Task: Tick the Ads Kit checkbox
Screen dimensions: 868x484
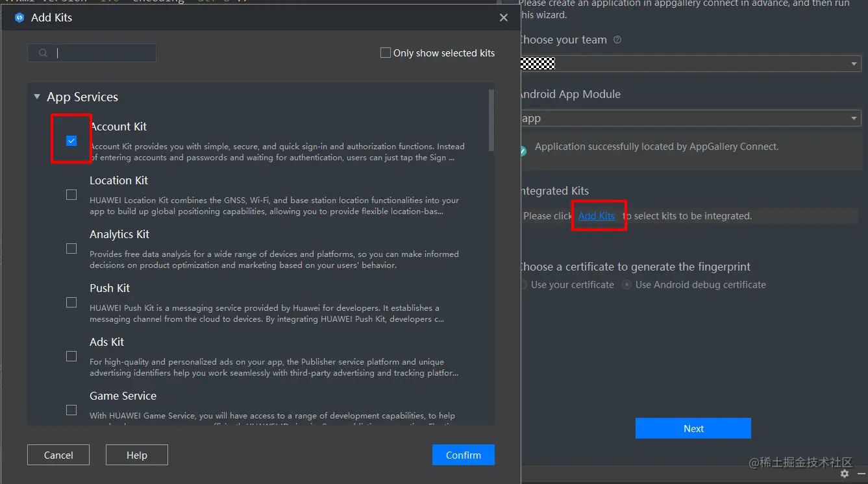Action: click(x=71, y=356)
